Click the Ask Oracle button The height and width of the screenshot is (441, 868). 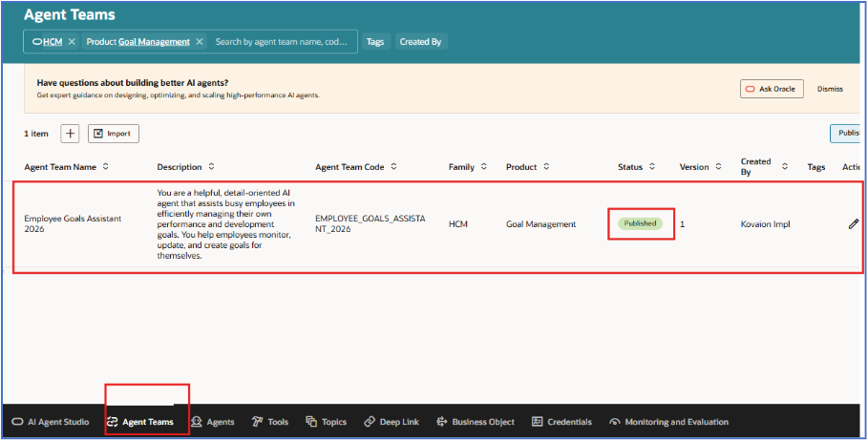click(772, 89)
